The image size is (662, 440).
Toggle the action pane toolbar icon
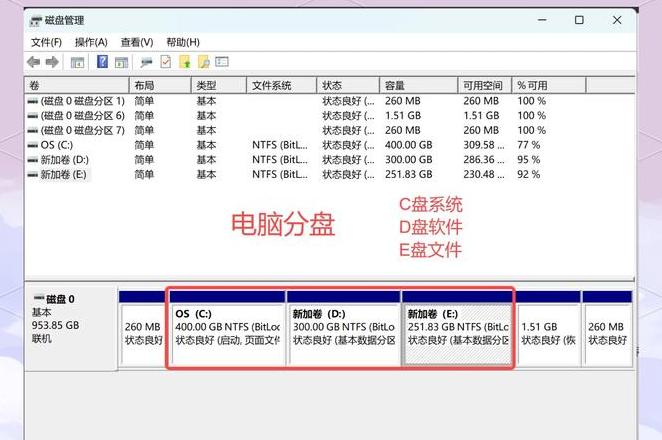point(121,62)
